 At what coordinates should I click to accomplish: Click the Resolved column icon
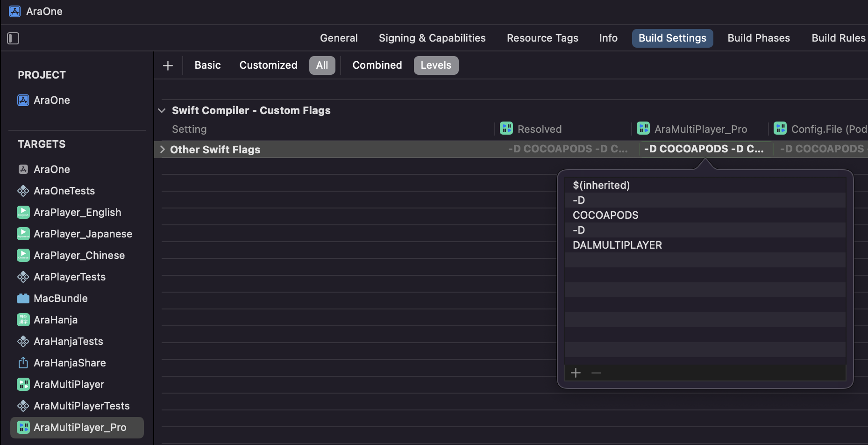click(x=506, y=129)
